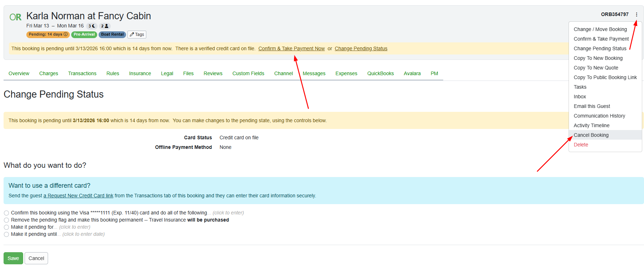Open Tags with the pencil button

coord(137,35)
